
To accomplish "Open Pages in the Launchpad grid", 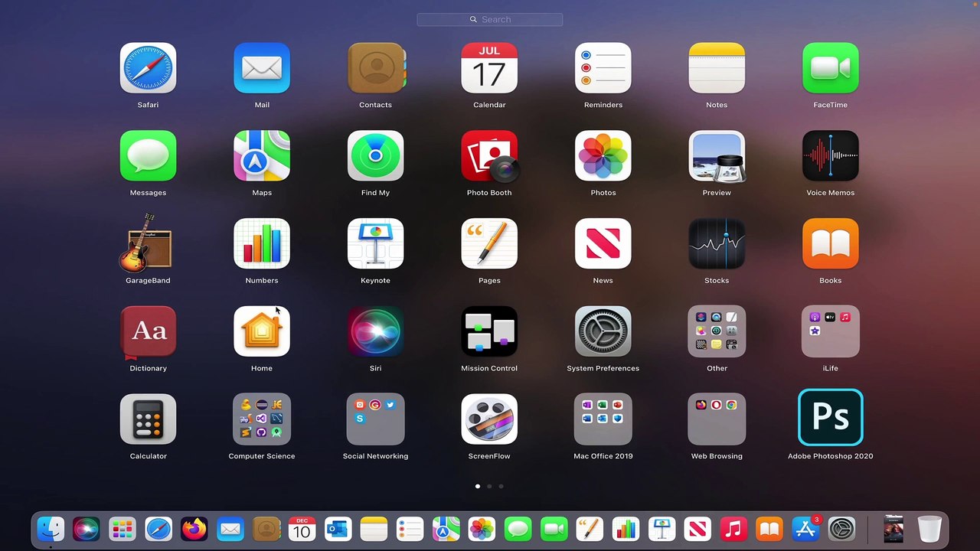I will click(489, 243).
